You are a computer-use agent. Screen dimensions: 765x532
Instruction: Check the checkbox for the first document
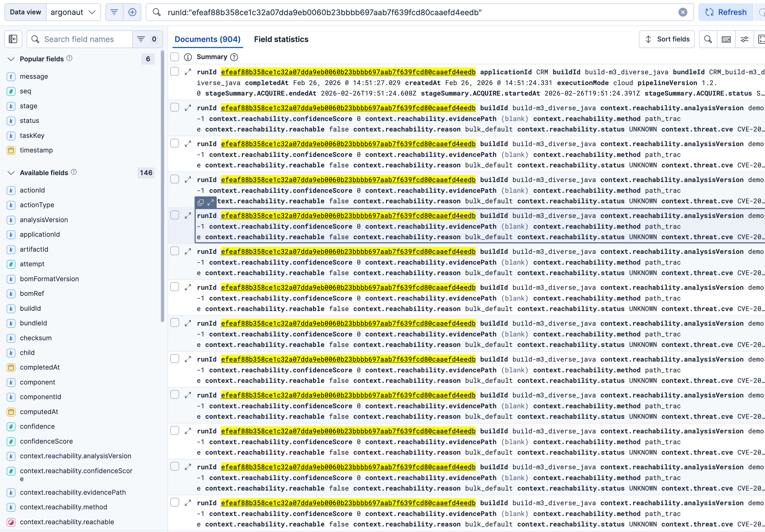(175, 72)
